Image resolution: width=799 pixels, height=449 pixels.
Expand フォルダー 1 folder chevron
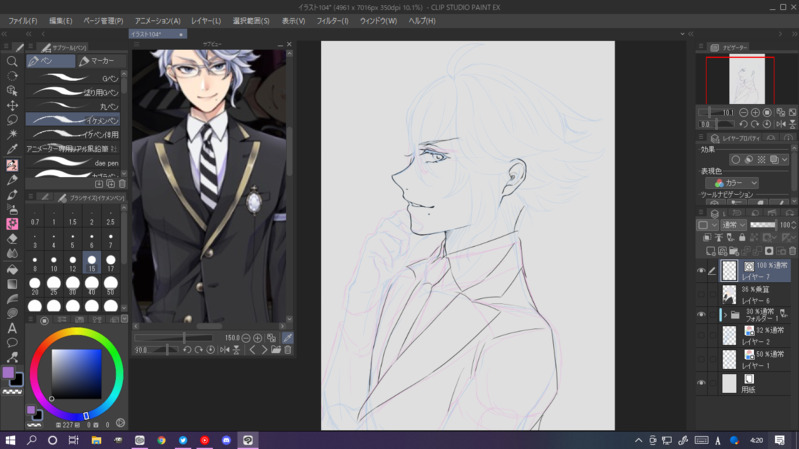pyautogui.click(x=725, y=315)
